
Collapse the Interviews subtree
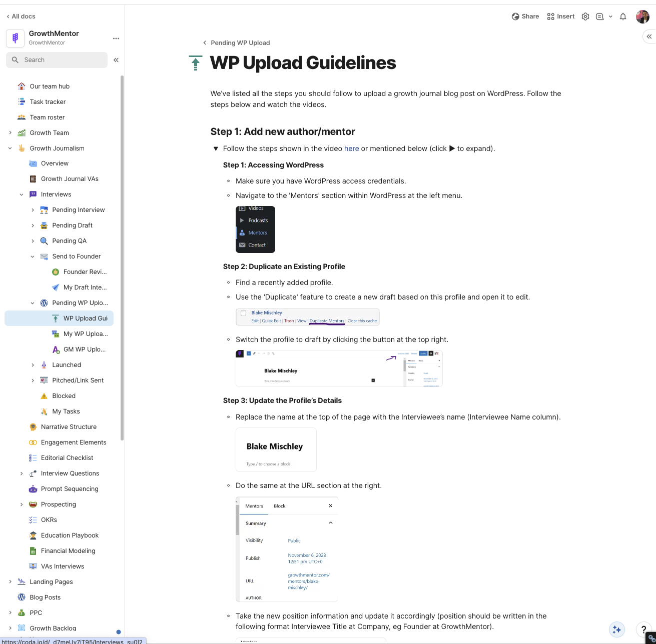click(x=22, y=194)
